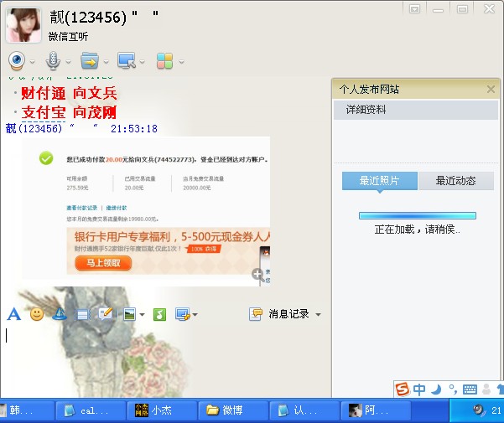This screenshot has height=423, width=504.
Task: Toggle the Sogou punctuation mode icon
Action: [x=453, y=389]
